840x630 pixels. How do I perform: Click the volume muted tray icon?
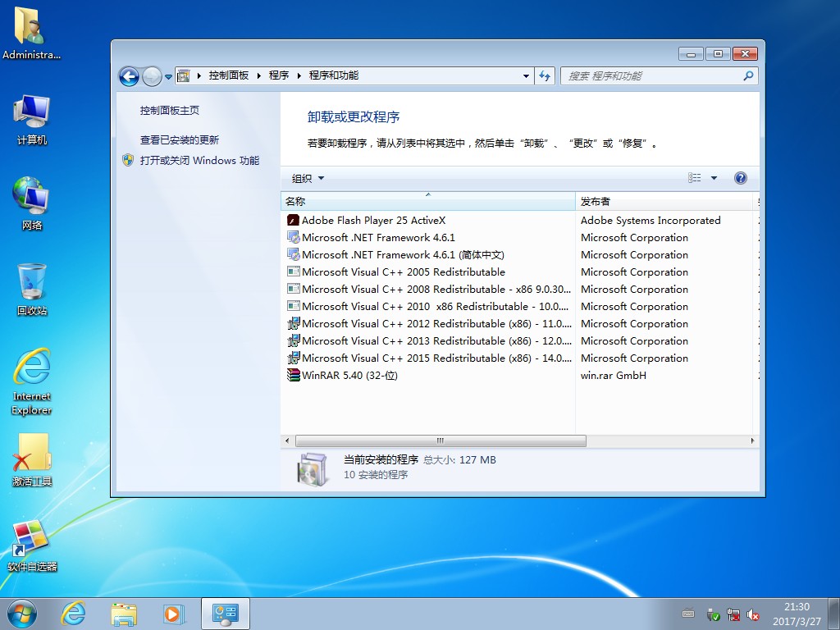point(753,614)
